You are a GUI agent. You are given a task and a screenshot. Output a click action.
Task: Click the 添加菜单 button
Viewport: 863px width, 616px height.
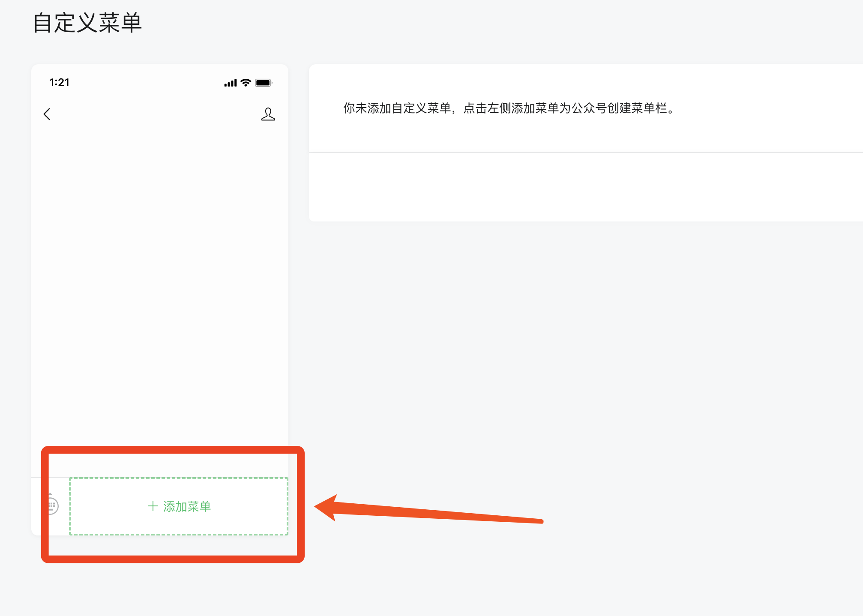tap(179, 506)
